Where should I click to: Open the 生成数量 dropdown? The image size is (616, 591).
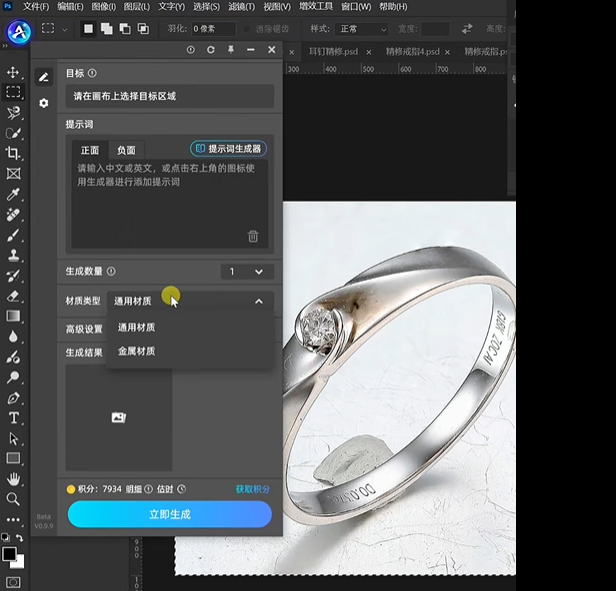click(x=247, y=272)
